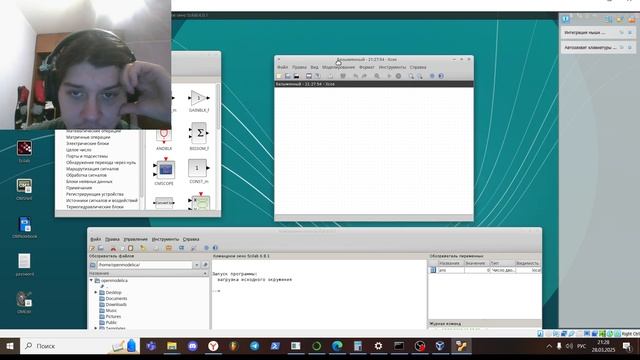Image resolution: width=640 pixels, height=360 pixels.
Task: Open the Правка menu in Xcos window
Action: 299,67
